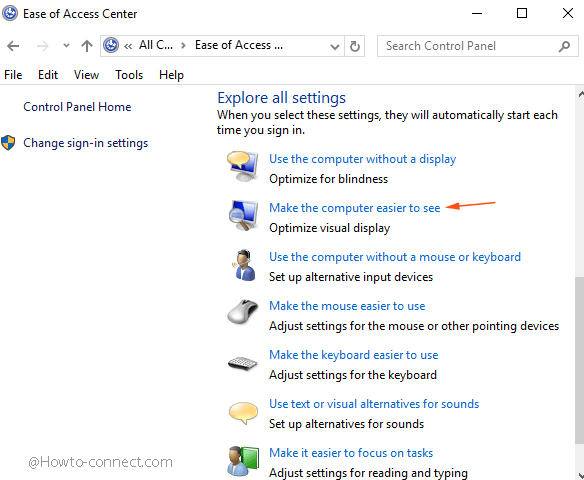Click the Ease of Access Center title icon
The image size is (584, 480).
[x=10, y=13]
